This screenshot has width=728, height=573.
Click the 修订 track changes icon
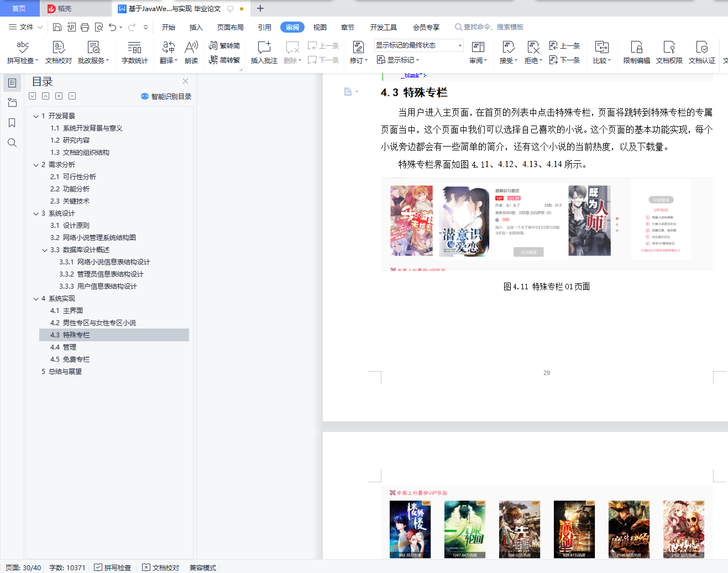pos(359,53)
